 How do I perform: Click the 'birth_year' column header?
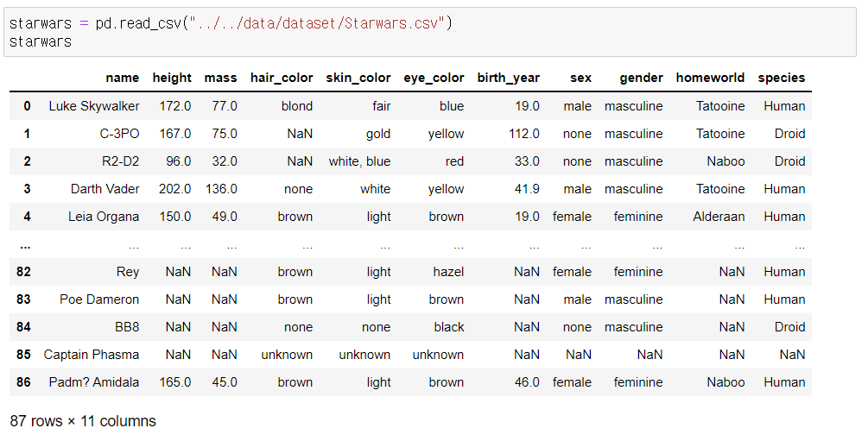pyautogui.click(x=508, y=78)
